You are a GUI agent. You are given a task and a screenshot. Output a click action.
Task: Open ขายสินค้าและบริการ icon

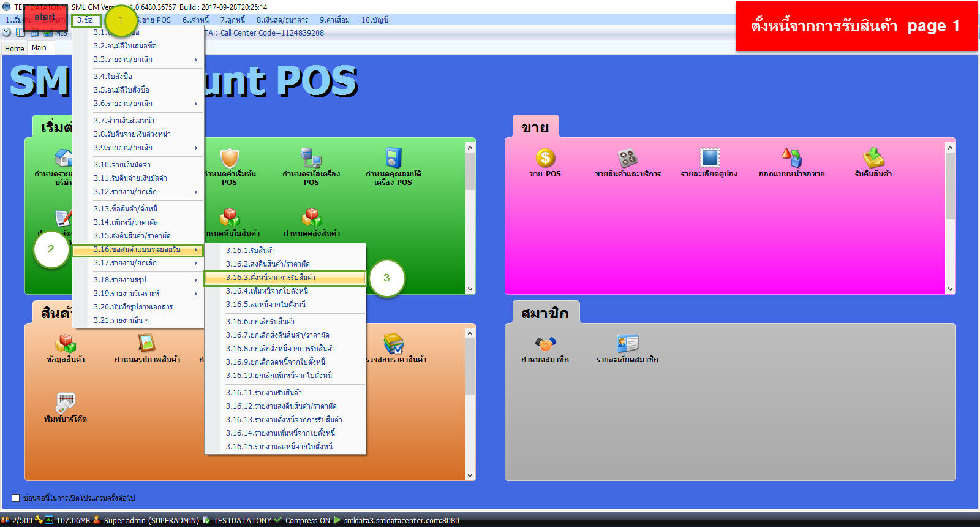627,158
